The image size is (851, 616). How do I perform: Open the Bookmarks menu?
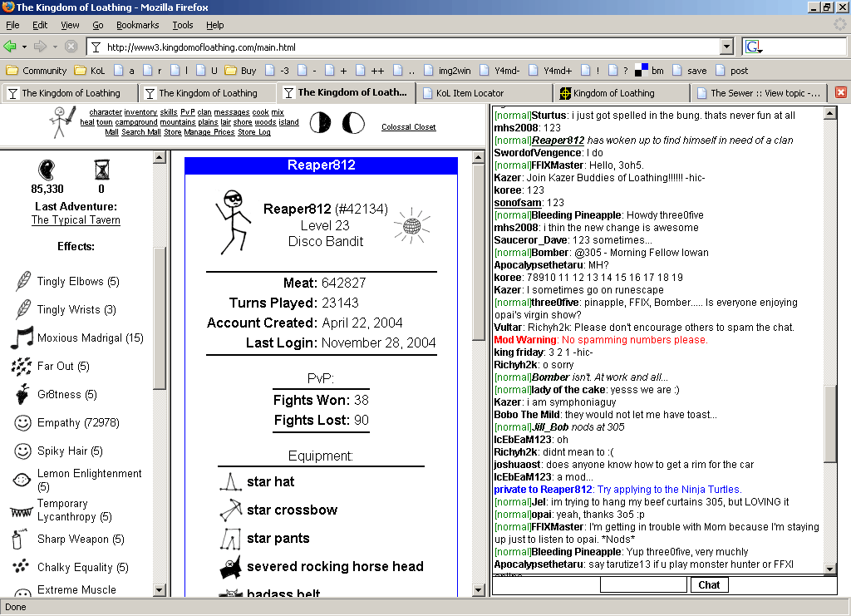[138, 25]
